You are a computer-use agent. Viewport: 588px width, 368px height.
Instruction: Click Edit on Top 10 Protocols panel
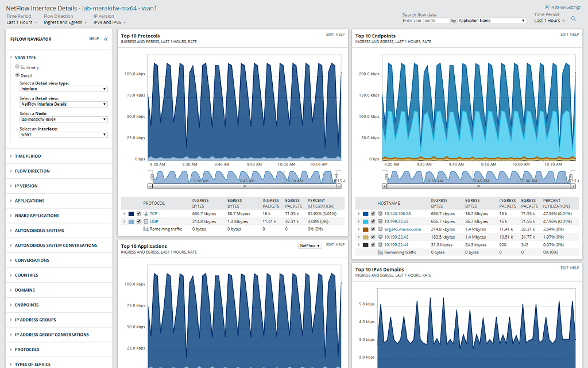tap(330, 34)
